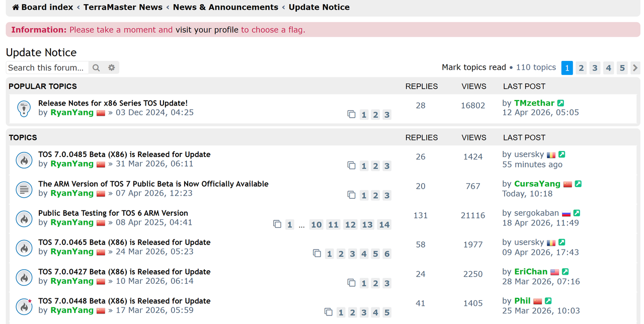Jump to last post icon beside Phil
Screen dimensions: 644x324
coord(548,301)
